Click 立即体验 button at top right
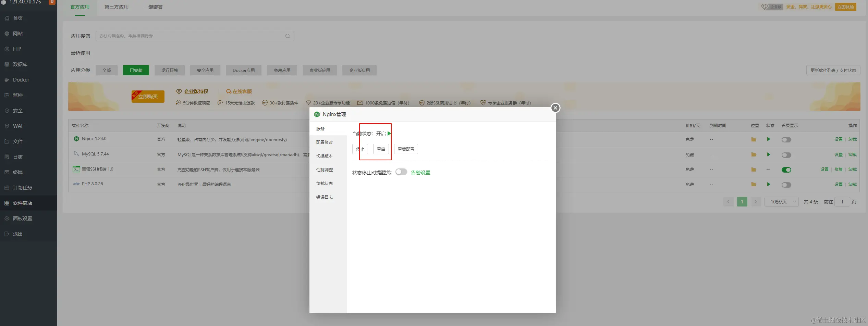The height and width of the screenshot is (326, 868). (x=846, y=7)
